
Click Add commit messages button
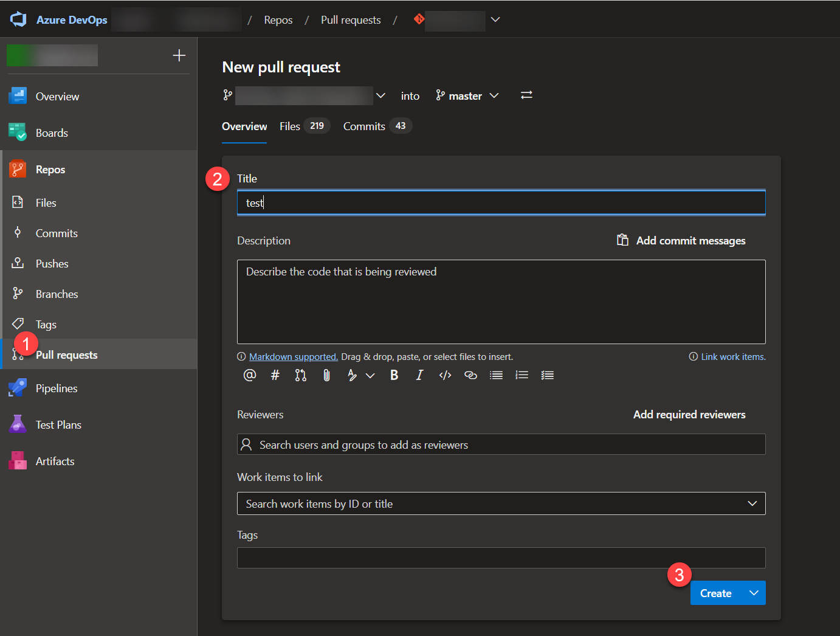click(681, 241)
